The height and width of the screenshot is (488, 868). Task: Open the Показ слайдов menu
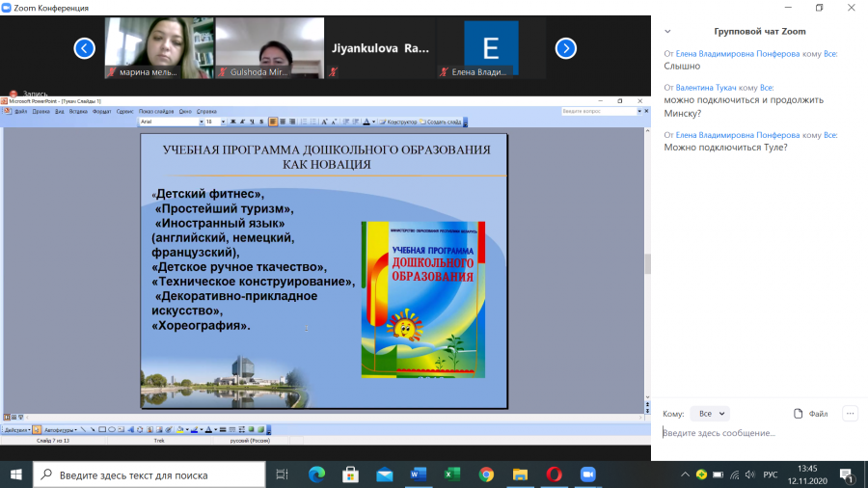(156, 111)
